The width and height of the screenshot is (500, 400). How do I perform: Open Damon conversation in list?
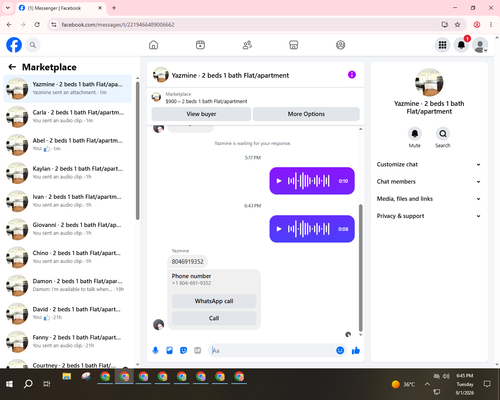pyautogui.click(x=67, y=285)
